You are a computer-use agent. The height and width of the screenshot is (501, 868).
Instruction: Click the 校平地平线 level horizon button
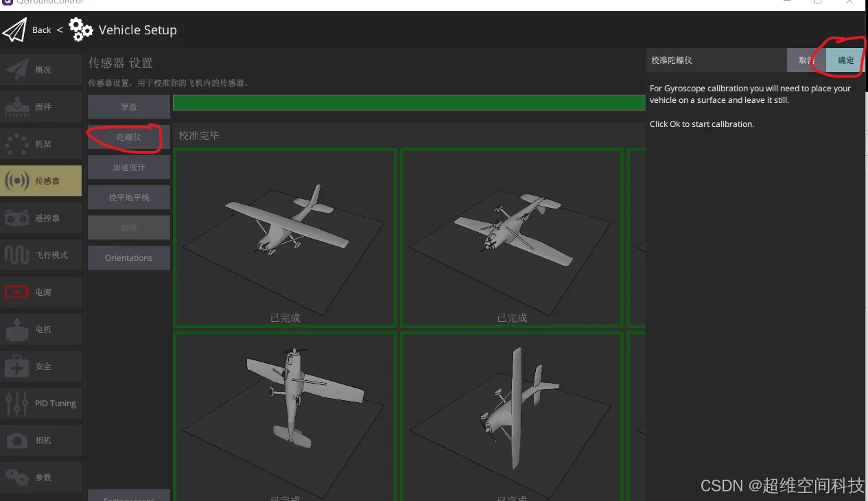pyautogui.click(x=129, y=198)
